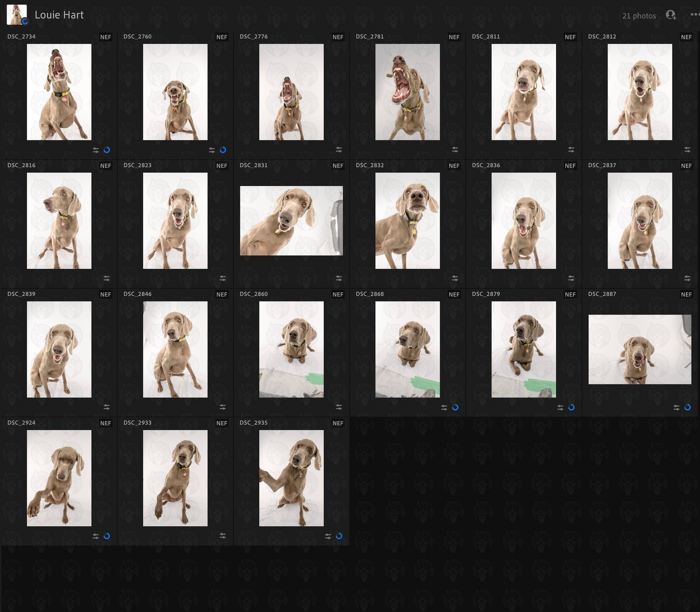Screen dimensions: 700x612
Task: Click the sync spinner on DSC_2887
Action: (x=687, y=407)
